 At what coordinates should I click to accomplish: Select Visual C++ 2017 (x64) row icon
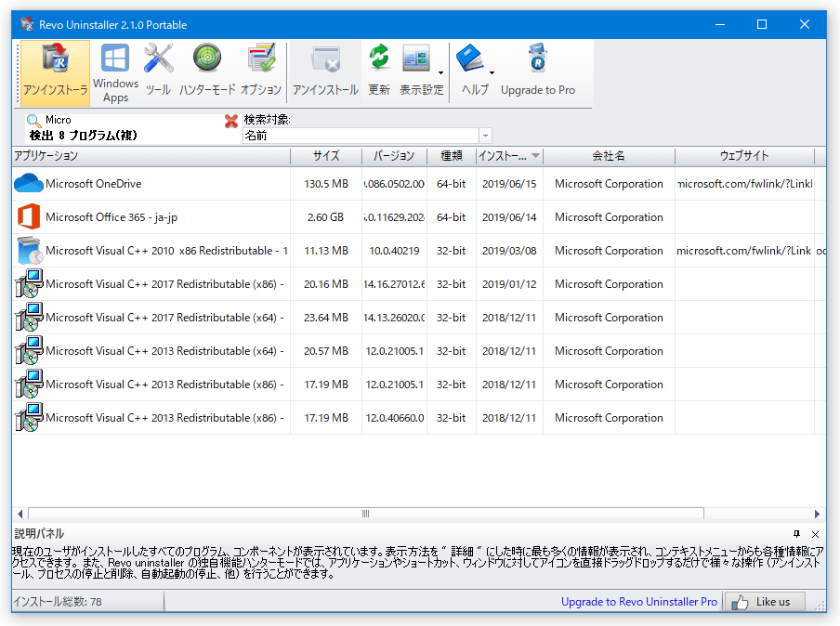(x=29, y=317)
